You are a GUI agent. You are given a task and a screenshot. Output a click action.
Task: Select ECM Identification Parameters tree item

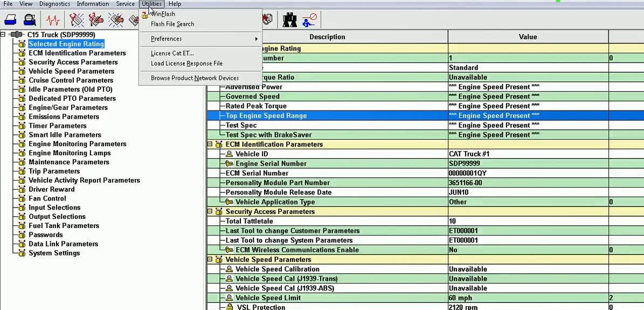[x=77, y=53]
